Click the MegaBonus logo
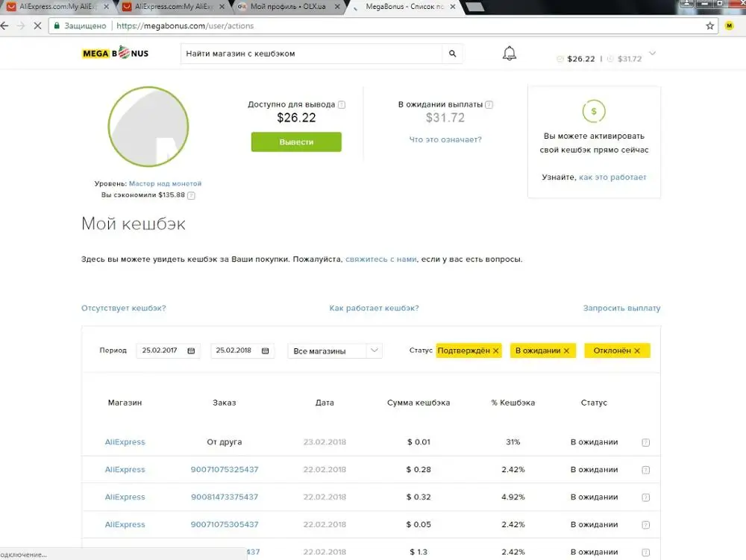This screenshot has width=746, height=560. click(x=115, y=53)
